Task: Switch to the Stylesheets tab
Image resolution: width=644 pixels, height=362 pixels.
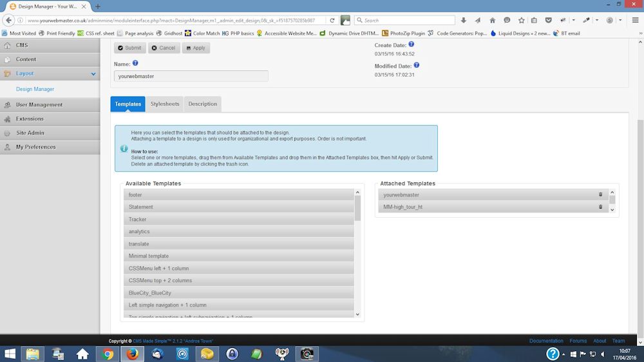Action: point(165,104)
